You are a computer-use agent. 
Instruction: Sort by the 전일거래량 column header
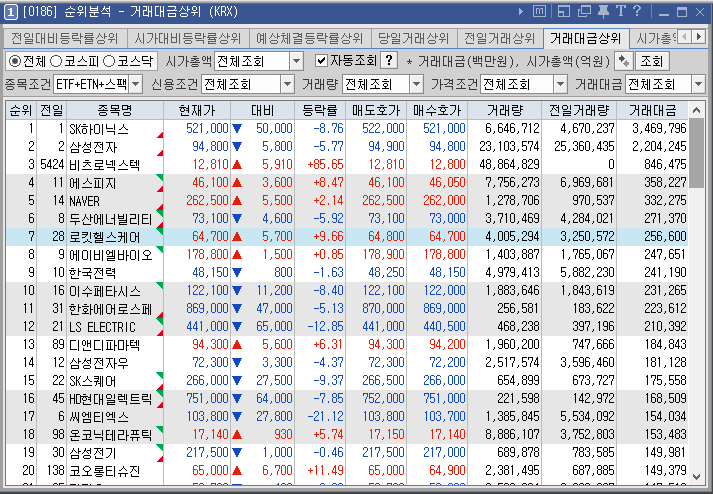pyautogui.click(x=579, y=110)
